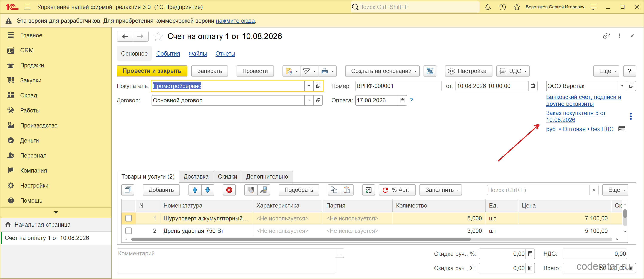The width and height of the screenshot is (644, 279).
Task: Copy the selected table rows
Action: click(334, 190)
